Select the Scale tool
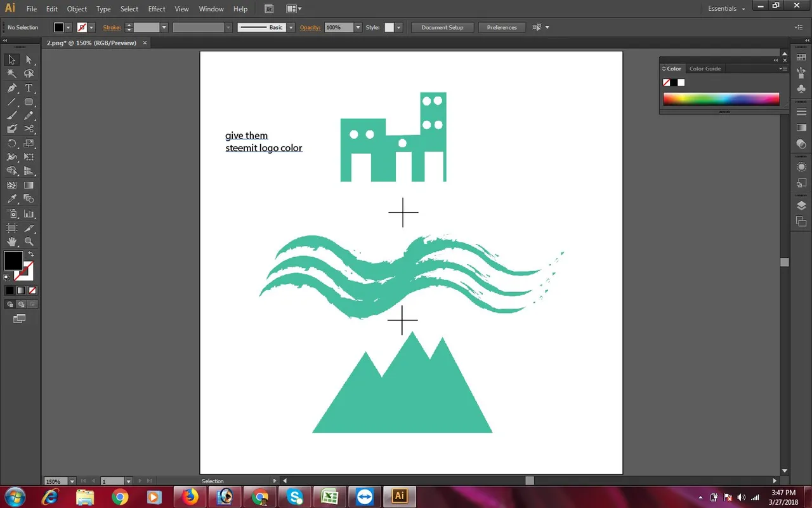This screenshot has height=508, width=812. tap(29, 144)
